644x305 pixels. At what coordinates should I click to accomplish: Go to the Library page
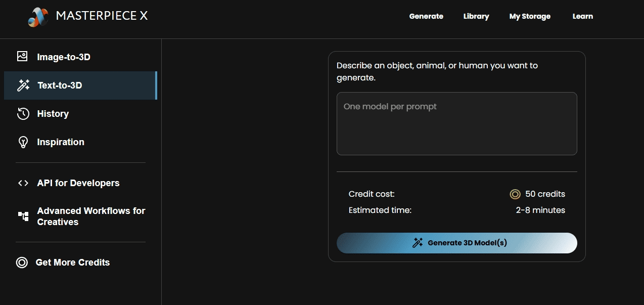(x=476, y=16)
